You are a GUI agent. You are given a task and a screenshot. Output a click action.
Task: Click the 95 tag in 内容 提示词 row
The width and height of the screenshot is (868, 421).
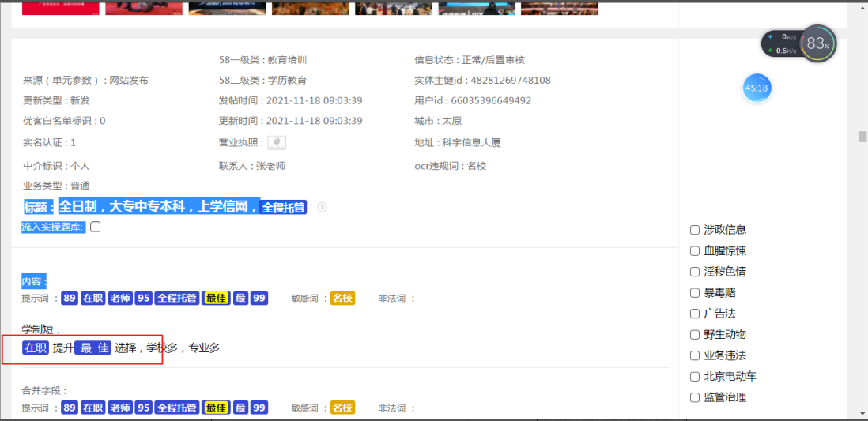tap(143, 299)
